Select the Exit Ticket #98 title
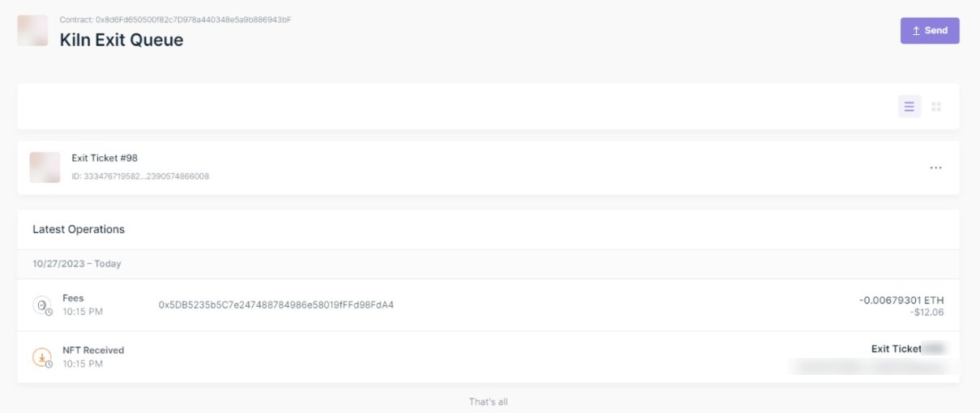The image size is (980, 413). [x=105, y=158]
